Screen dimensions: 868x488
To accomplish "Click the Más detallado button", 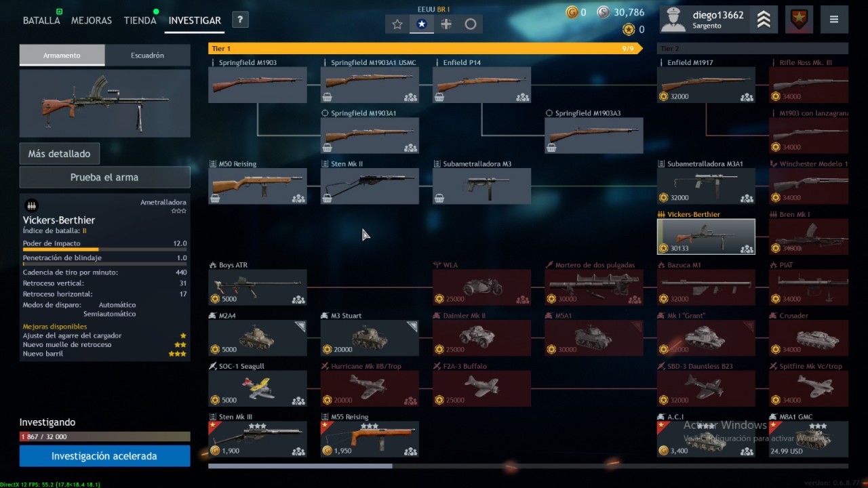I will tap(59, 154).
